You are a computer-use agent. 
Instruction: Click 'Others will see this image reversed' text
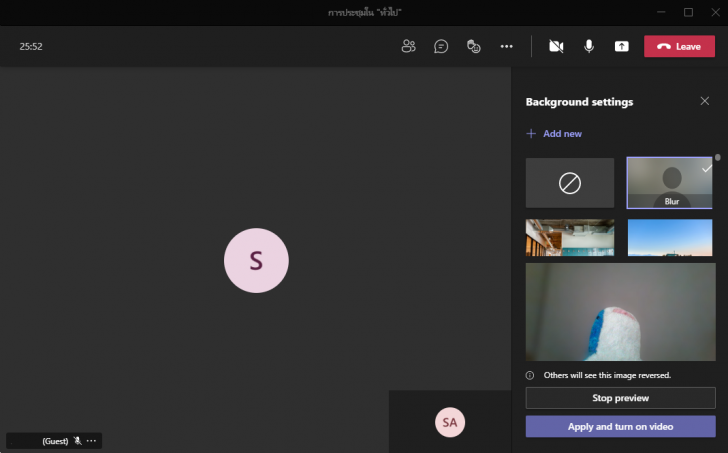(607, 375)
